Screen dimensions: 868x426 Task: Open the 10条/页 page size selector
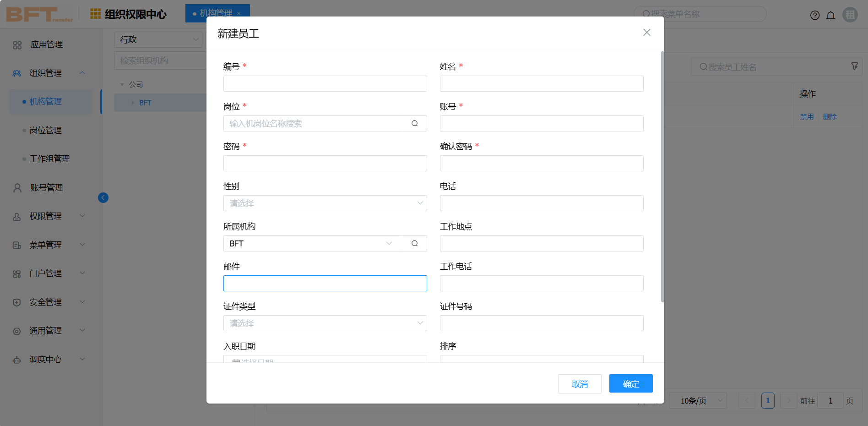click(x=698, y=401)
